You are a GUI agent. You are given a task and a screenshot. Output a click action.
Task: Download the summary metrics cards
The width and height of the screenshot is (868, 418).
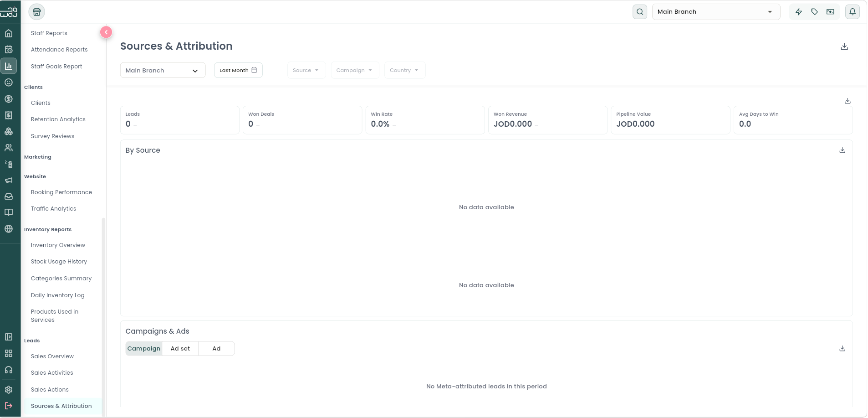848,101
